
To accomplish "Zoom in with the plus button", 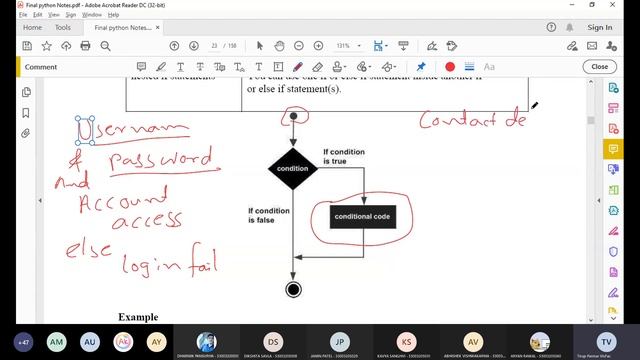I will 318,46.
